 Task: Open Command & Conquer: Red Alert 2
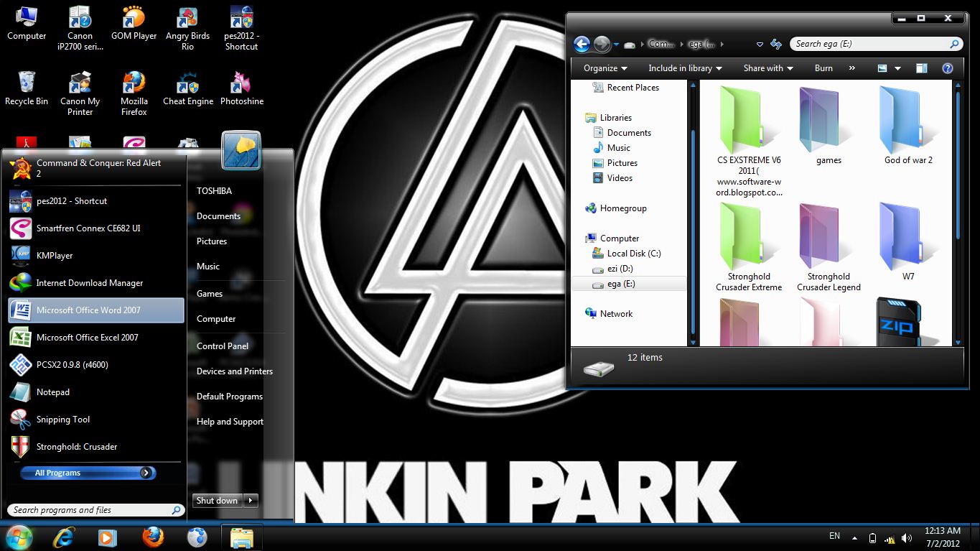95,169
